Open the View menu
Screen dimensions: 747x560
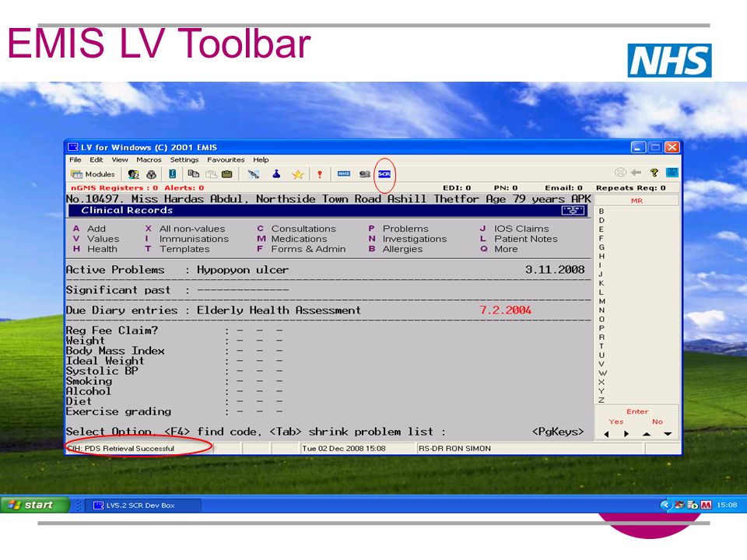pos(120,160)
